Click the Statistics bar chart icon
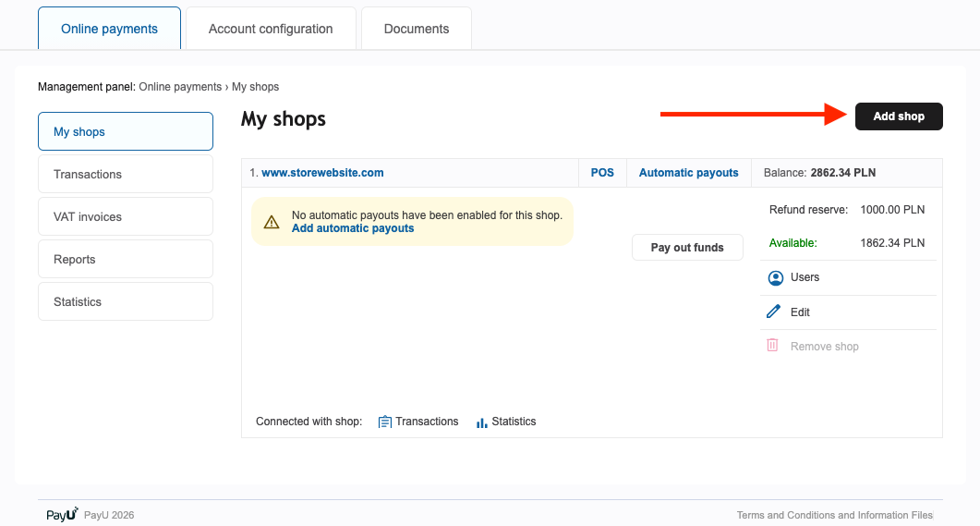 coord(481,422)
